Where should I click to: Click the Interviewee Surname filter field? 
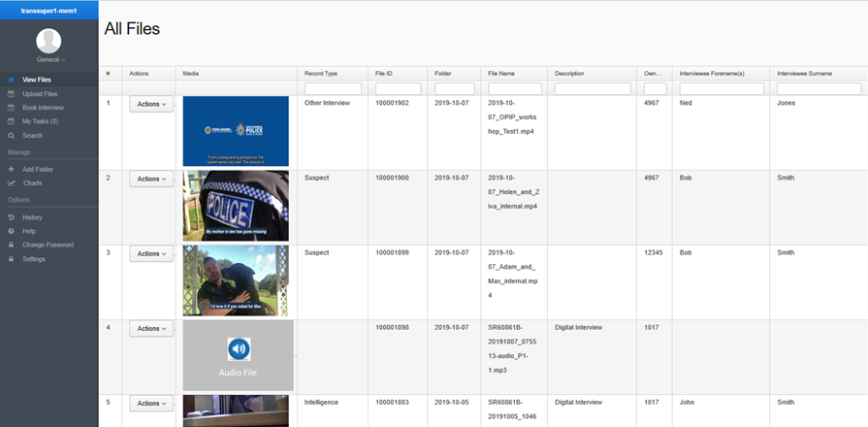click(x=820, y=88)
